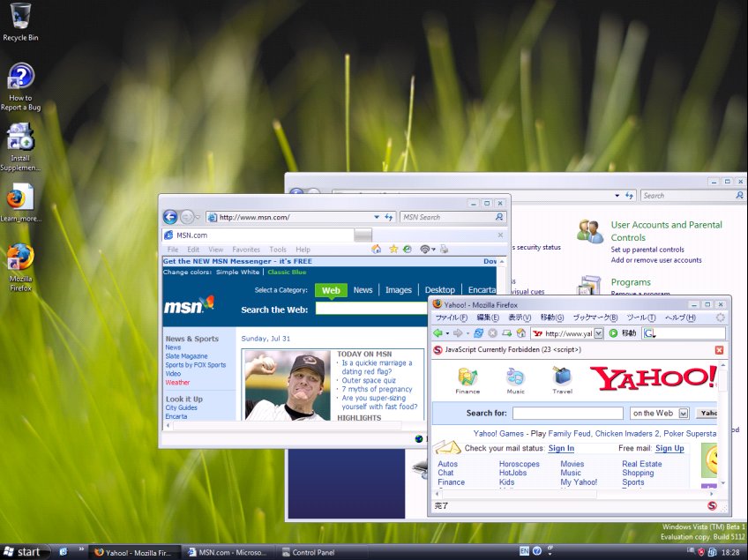
Task: Select Images category on MSN search
Action: (x=399, y=290)
